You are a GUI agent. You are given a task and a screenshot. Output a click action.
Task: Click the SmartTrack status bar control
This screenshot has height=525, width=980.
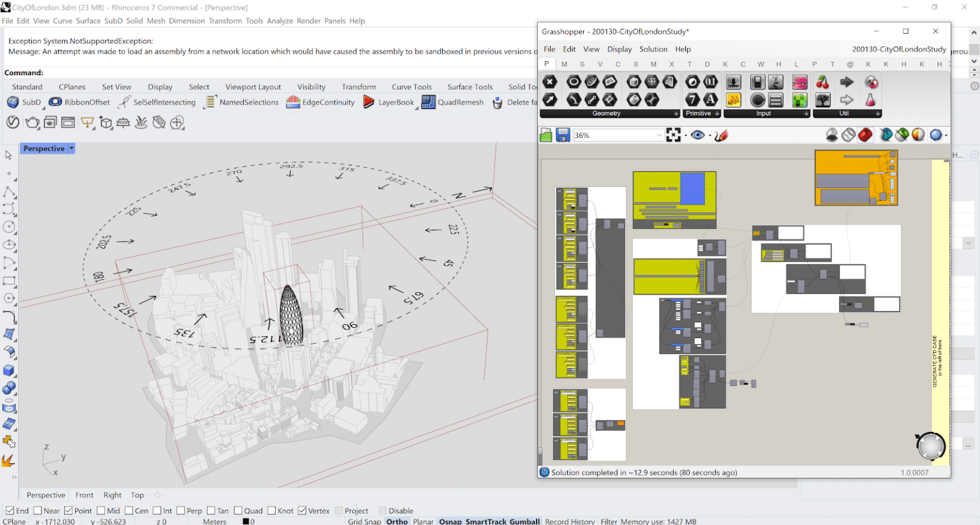coord(487,521)
